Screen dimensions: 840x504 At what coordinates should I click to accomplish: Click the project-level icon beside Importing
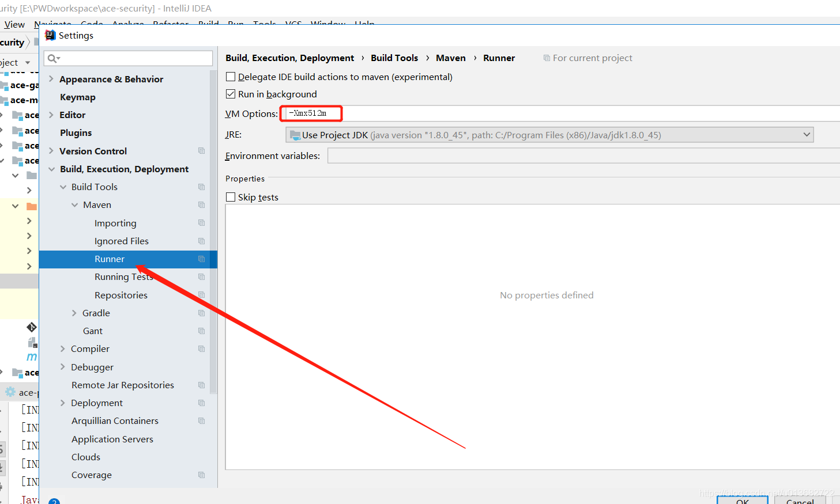pos(201,223)
